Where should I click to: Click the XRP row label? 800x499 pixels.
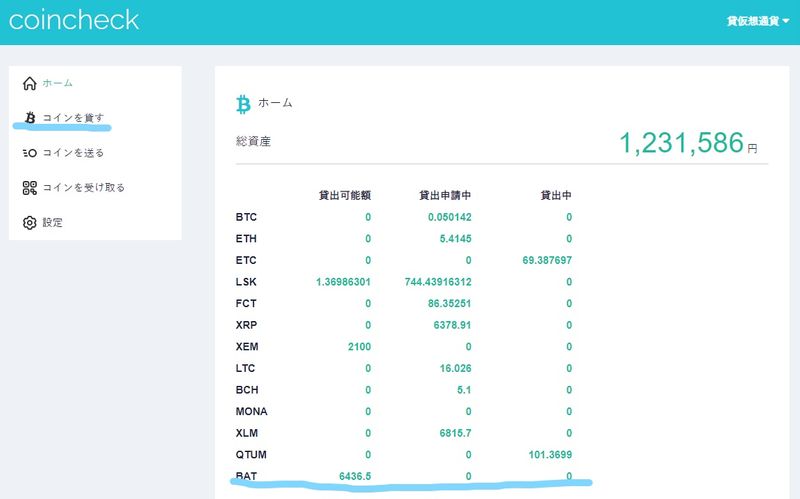point(246,325)
